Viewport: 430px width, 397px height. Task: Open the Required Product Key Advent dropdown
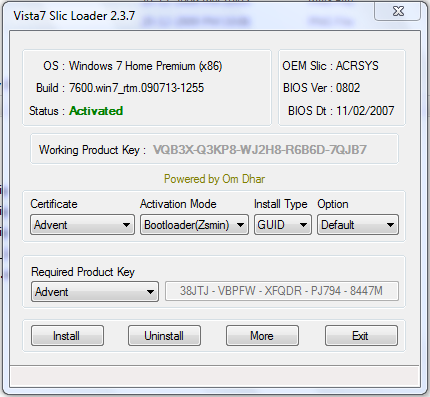click(95, 292)
